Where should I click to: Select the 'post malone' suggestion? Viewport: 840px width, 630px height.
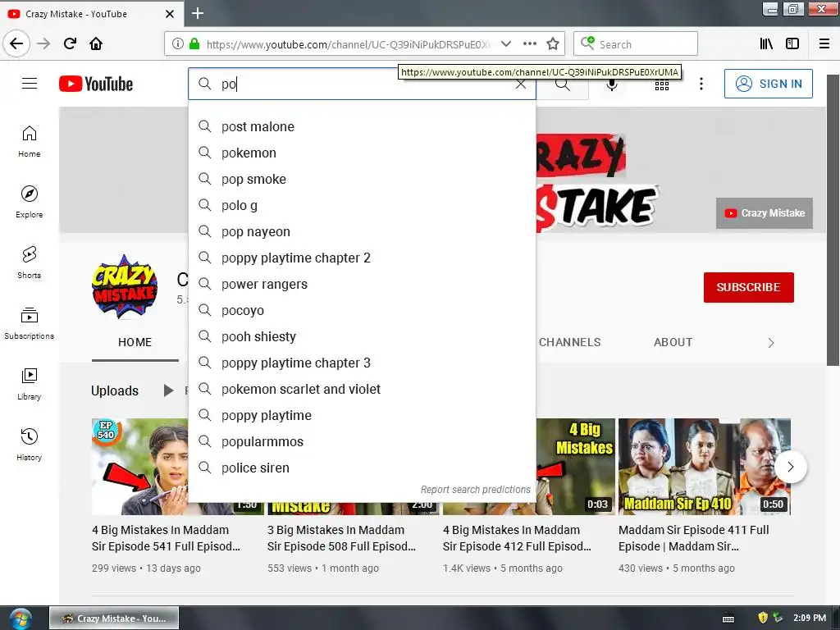click(362, 126)
